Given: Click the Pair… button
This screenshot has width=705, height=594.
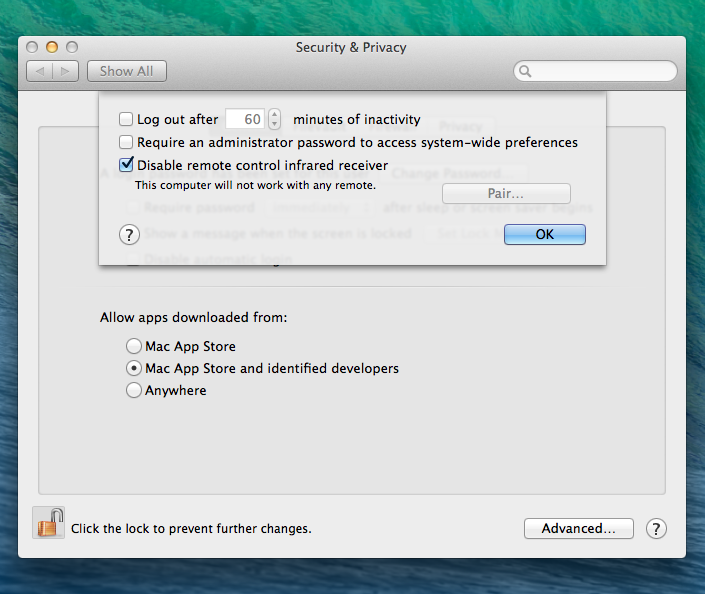Looking at the screenshot, I should [506, 193].
